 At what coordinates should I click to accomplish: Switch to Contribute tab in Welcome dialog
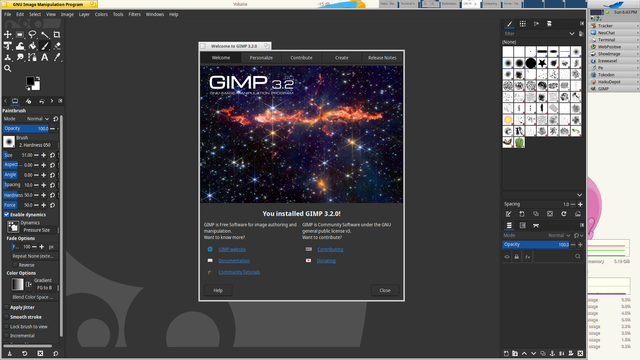[301, 58]
